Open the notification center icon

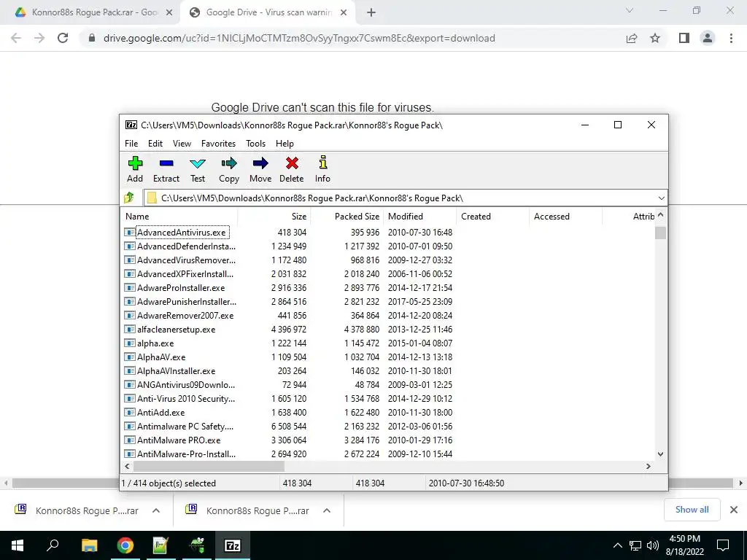[723, 545]
